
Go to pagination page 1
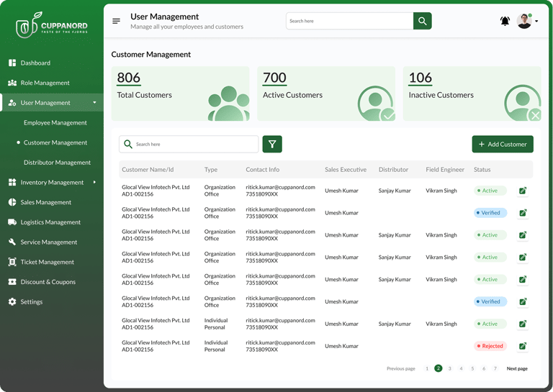(x=427, y=368)
